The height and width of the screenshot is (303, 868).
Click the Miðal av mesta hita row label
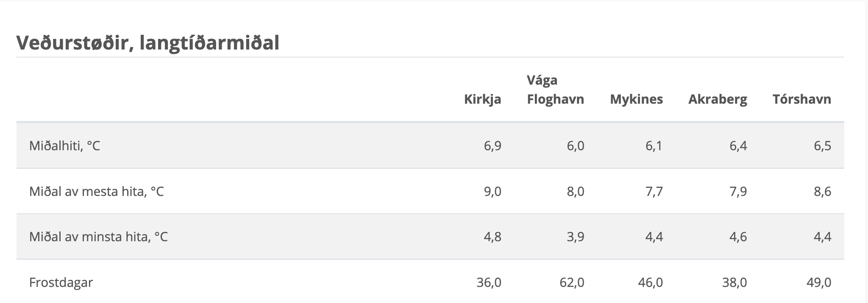pyautogui.click(x=96, y=192)
